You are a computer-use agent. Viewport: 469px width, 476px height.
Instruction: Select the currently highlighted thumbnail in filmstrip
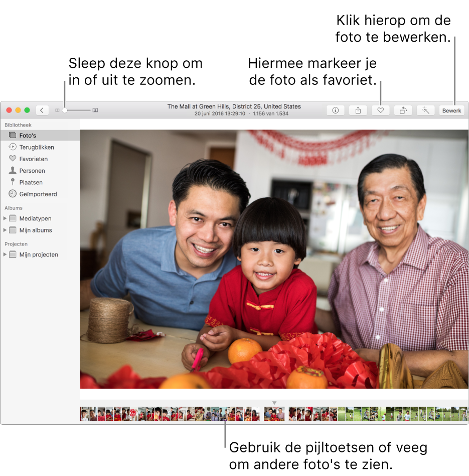[x=274, y=413]
